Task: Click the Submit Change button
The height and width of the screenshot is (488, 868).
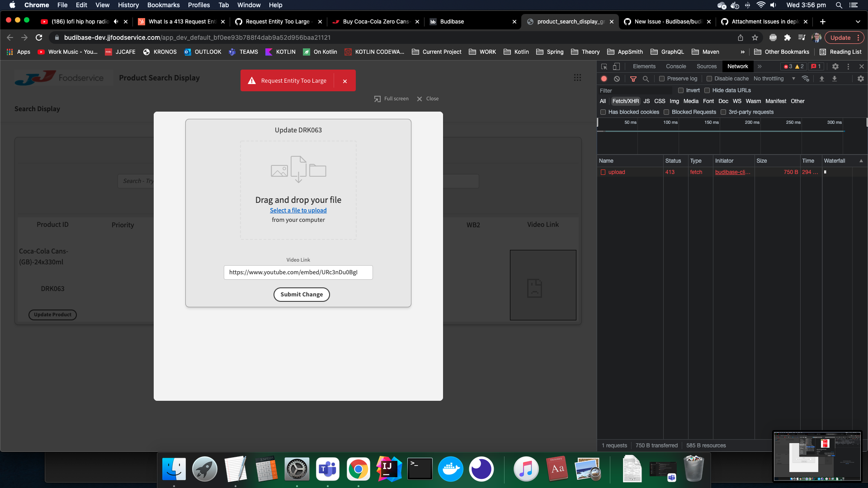Action: click(302, 295)
